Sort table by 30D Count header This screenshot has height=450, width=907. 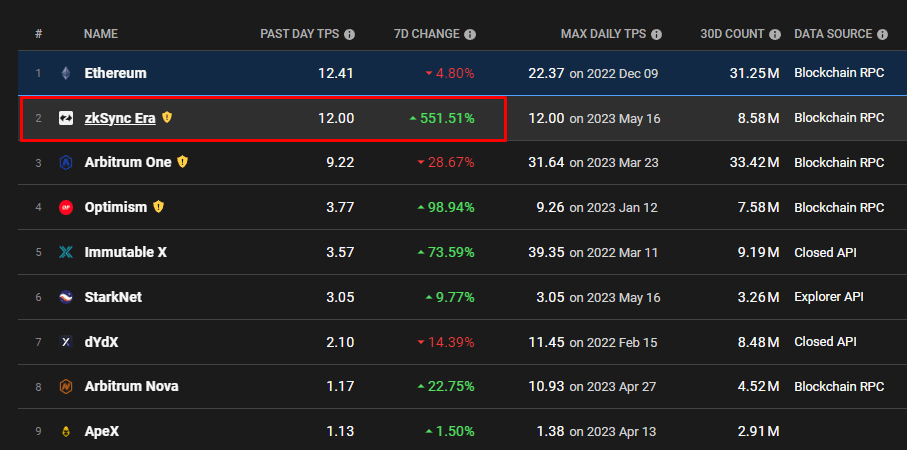pyautogui.click(x=733, y=34)
